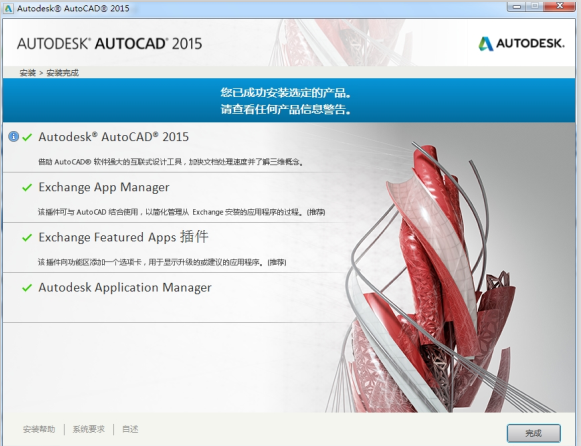Minimize the installer window

517,6
